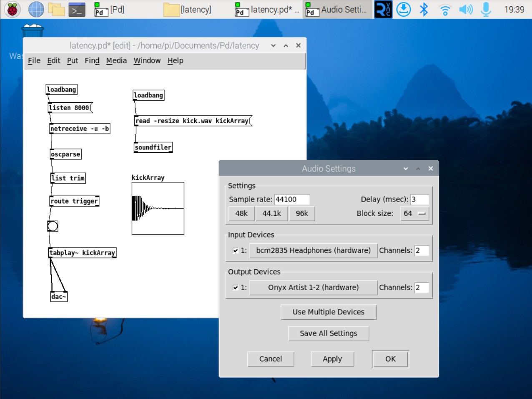
Task: Click Save All Settings button
Action: pos(328,333)
